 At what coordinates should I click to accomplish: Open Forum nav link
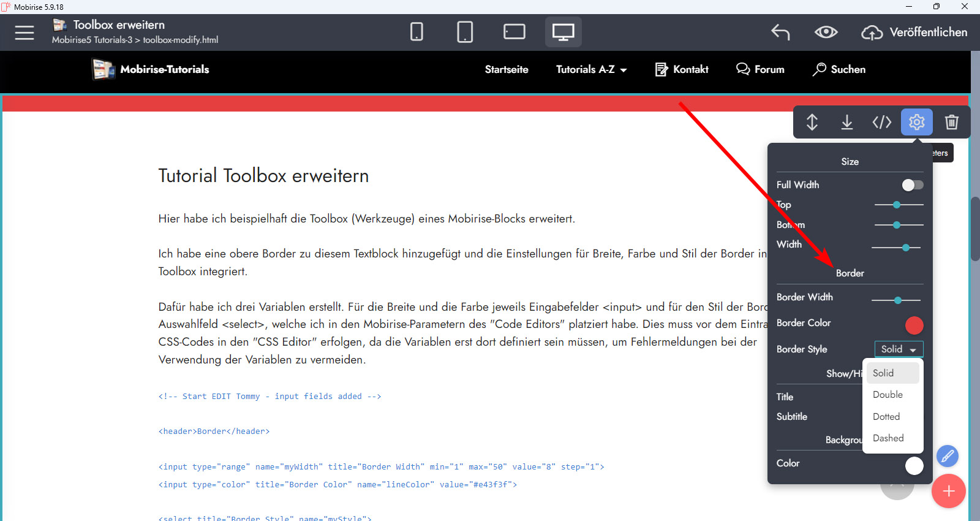(760, 69)
